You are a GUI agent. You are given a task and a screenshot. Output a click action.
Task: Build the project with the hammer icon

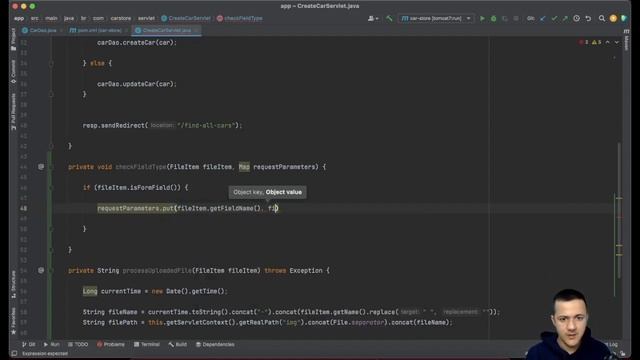click(x=389, y=18)
